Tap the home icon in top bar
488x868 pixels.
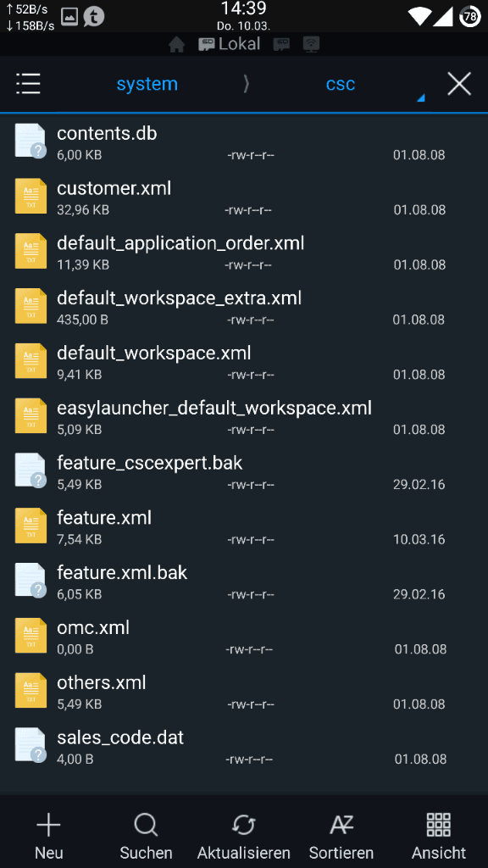coord(176,44)
